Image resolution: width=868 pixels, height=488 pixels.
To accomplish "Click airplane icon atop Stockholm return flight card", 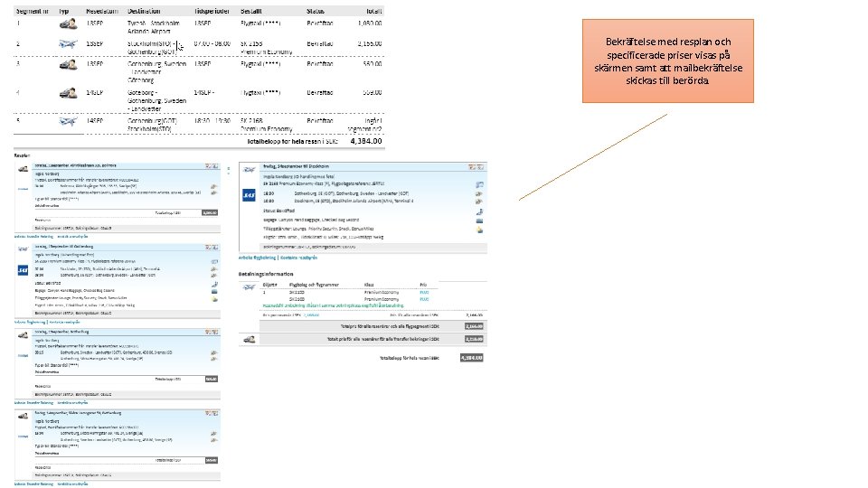I will [250, 169].
